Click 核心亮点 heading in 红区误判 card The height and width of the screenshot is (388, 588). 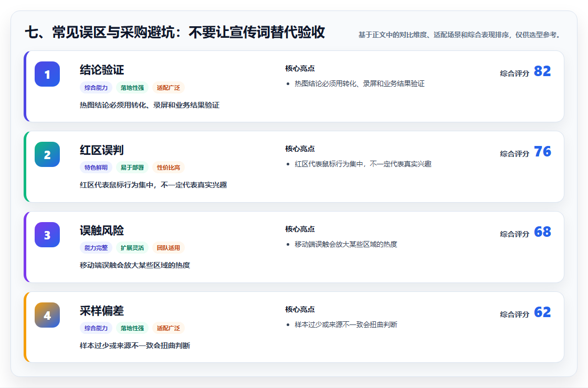tap(300, 149)
